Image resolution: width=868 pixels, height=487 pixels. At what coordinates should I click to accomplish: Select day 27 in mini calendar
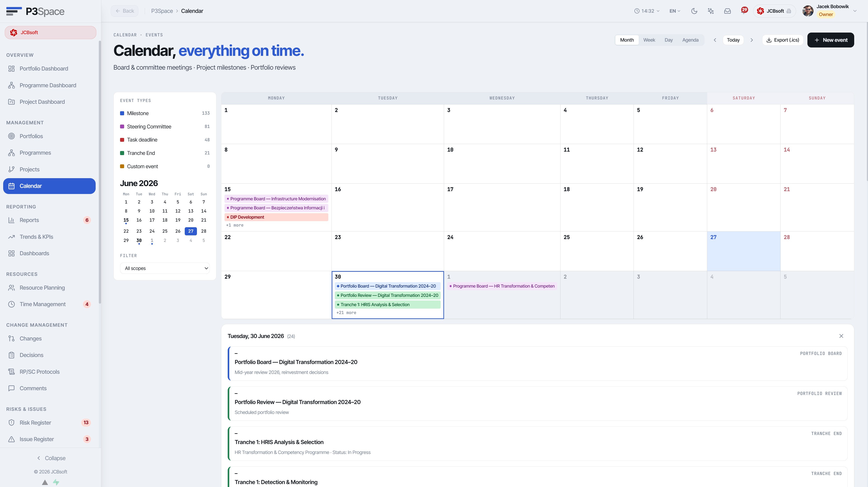(x=190, y=231)
